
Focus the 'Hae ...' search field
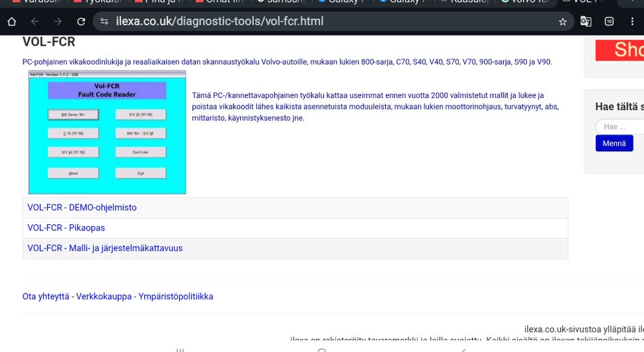(620, 127)
